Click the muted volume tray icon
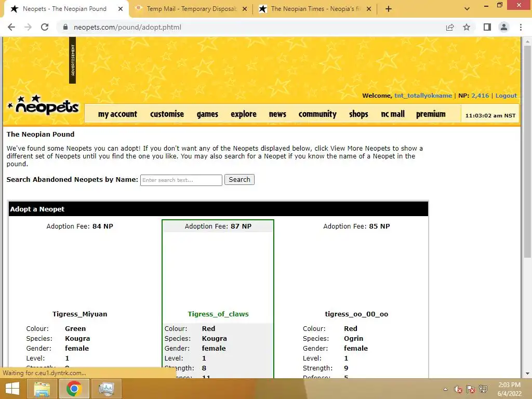Screen dimensions: 532x399 click(458, 389)
